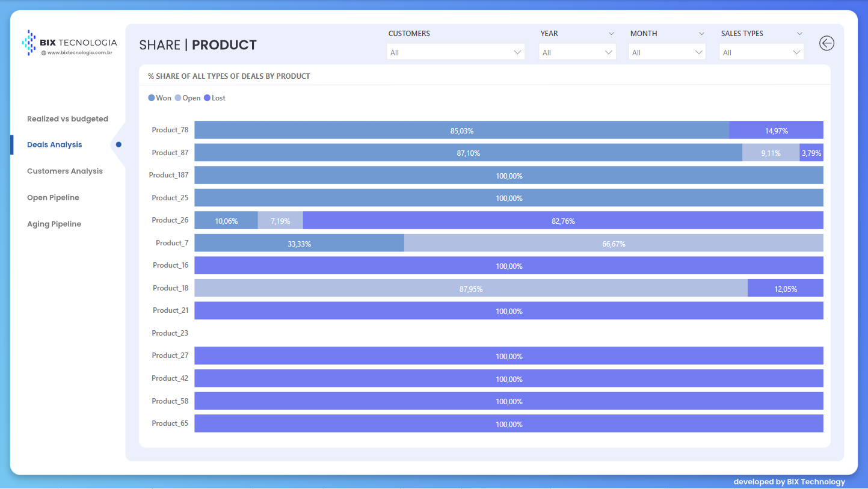Open the Aging Pipeline page

coord(54,224)
